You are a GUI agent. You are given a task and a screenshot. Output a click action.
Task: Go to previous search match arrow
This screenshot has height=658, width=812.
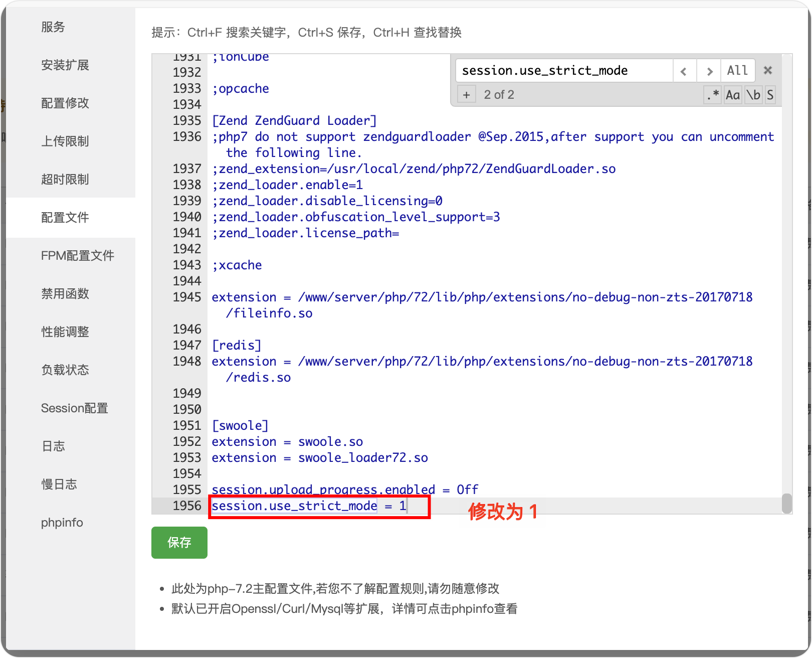point(684,71)
